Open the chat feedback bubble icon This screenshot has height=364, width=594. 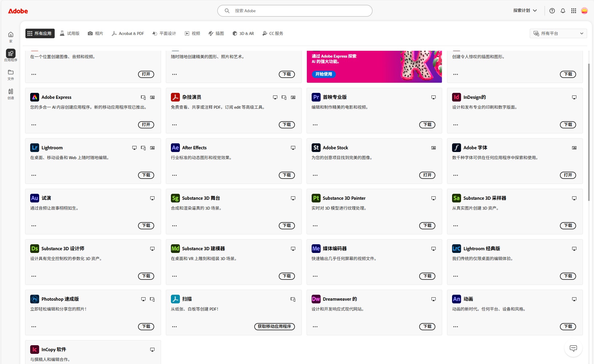[x=573, y=348]
